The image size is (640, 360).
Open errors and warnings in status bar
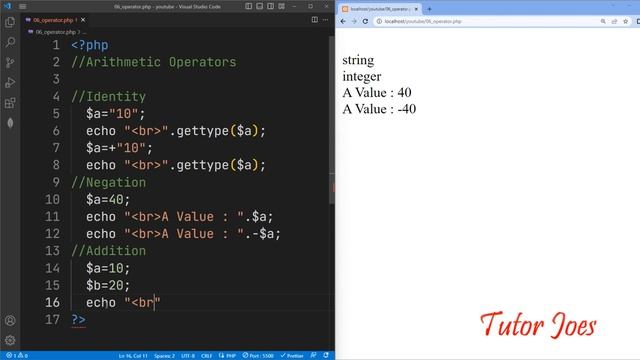click(x=17, y=356)
